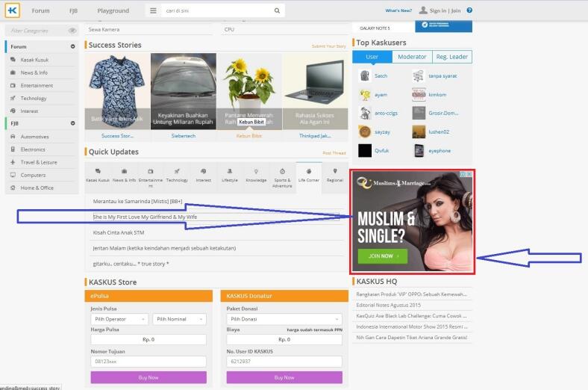Screen dimensions: 588x390
Task: Open Electronics sidebar icon
Action: [x=13, y=149]
